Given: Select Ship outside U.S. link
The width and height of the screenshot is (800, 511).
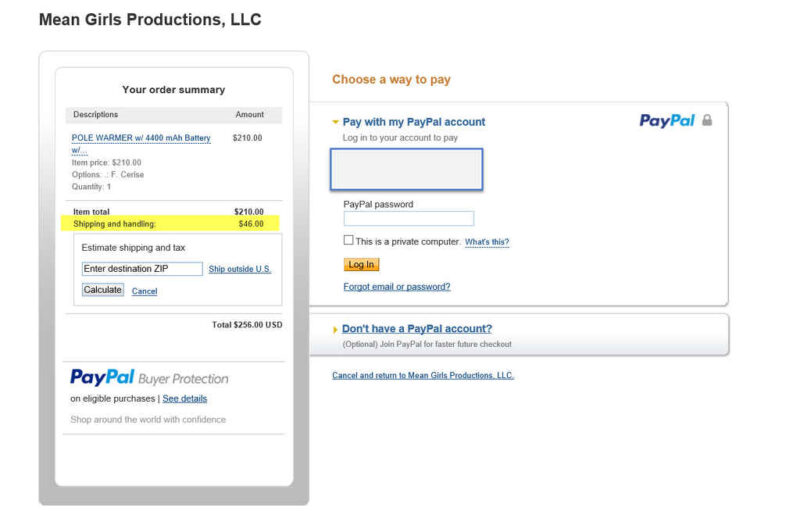Looking at the screenshot, I should [x=239, y=269].
